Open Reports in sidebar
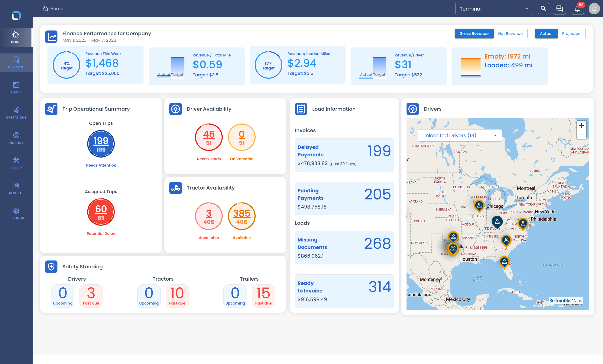Screen dimensions: 603x364 click(16, 188)
